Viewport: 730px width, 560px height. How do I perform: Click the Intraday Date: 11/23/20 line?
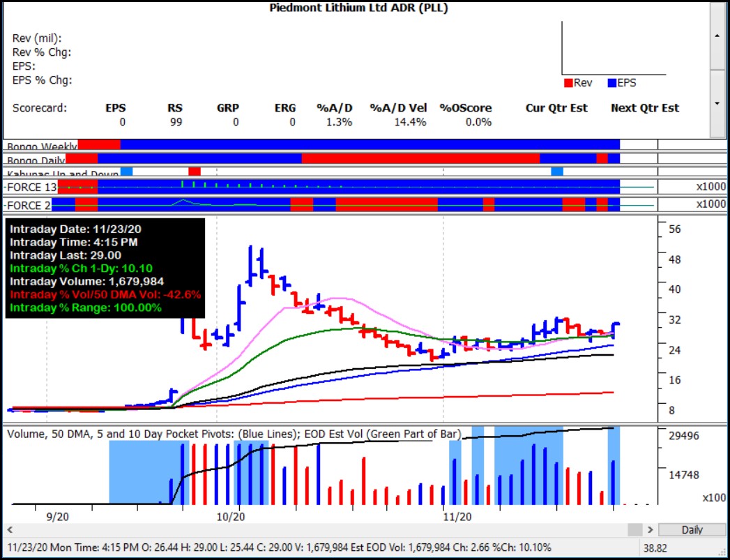[76, 229]
